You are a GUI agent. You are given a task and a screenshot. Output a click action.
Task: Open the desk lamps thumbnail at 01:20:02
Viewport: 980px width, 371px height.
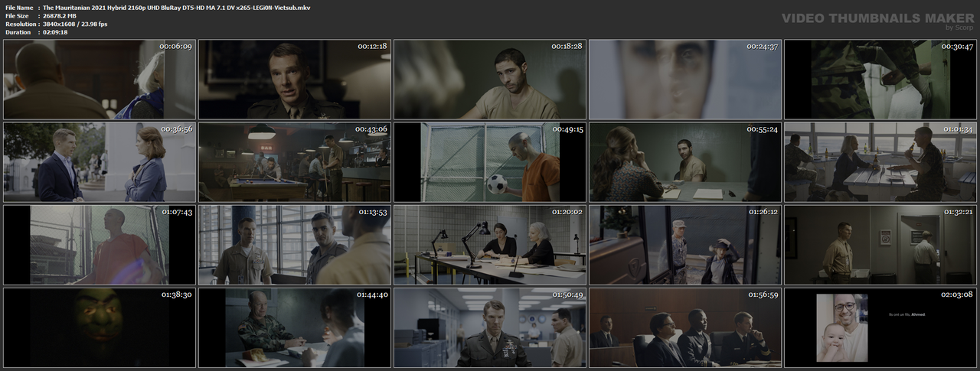click(x=490, y=245)
